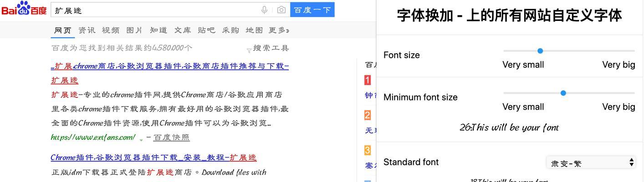Click the 百度一下 search button
This screenshot has width=644, height=182.
312,10
